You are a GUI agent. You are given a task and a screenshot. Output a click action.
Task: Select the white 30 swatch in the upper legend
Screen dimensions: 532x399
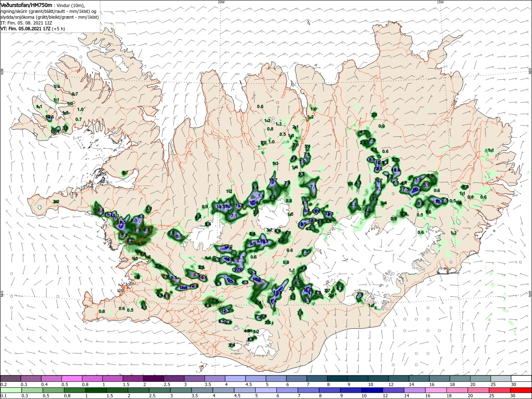(x=520, y=379)
